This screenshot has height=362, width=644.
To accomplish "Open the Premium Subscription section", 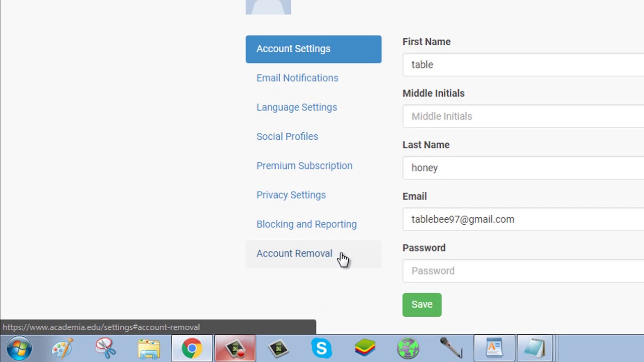I will pos(304,165).
